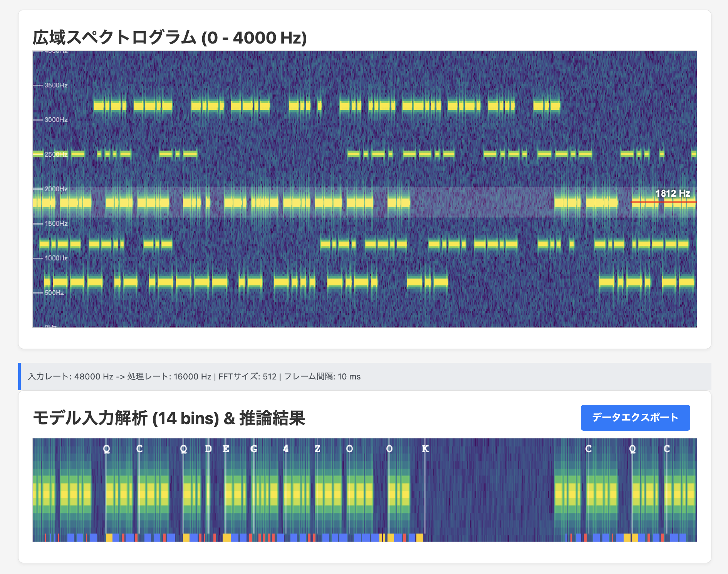
Task: Select the decoded letter G marker
Action: pyautogui.click(x=254, y=449)
